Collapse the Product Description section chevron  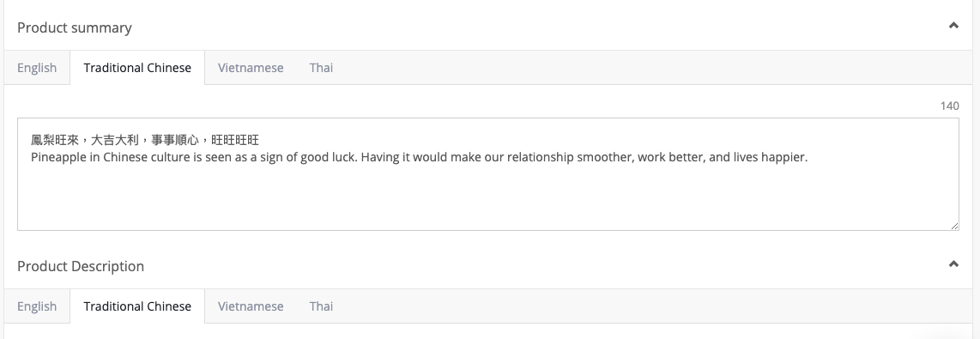coord(953,264)
